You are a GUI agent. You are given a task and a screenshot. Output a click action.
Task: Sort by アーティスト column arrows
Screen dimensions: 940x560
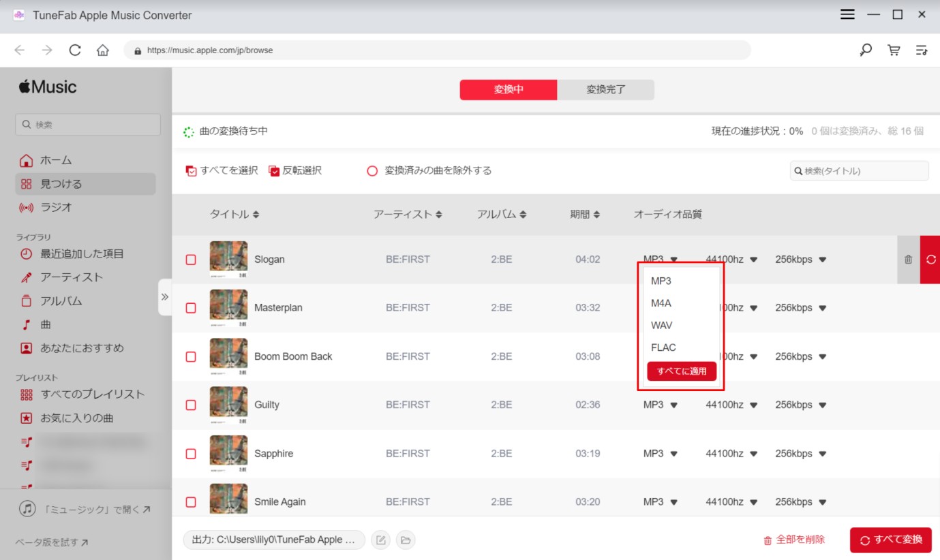pos(439,215)
